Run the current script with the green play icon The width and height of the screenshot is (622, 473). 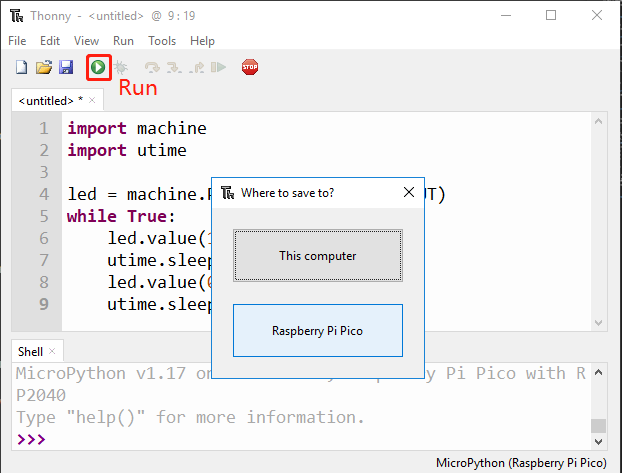98,67
